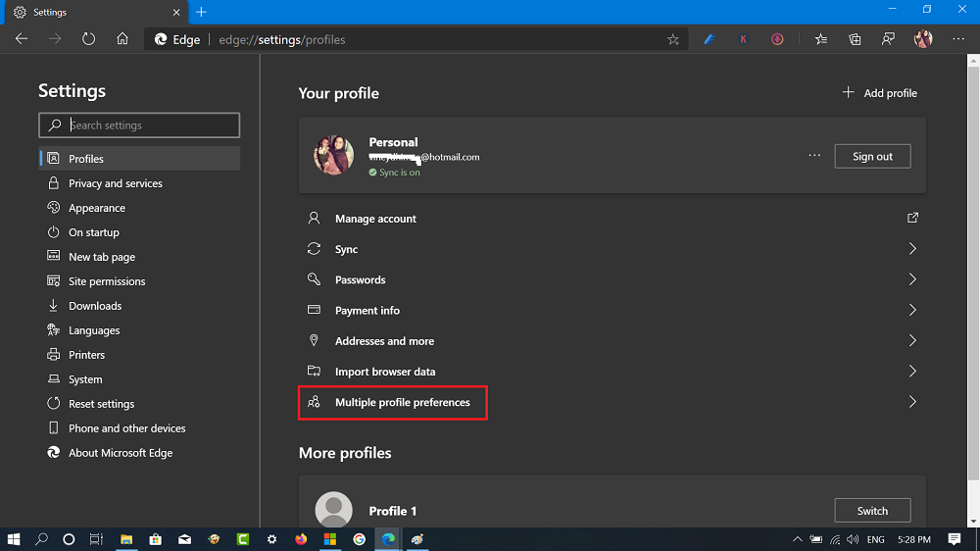Image resolution: width=980 pixels, height=551 pixels.
Task: Expand Import browser data chevron
Action: pos(912,372)
